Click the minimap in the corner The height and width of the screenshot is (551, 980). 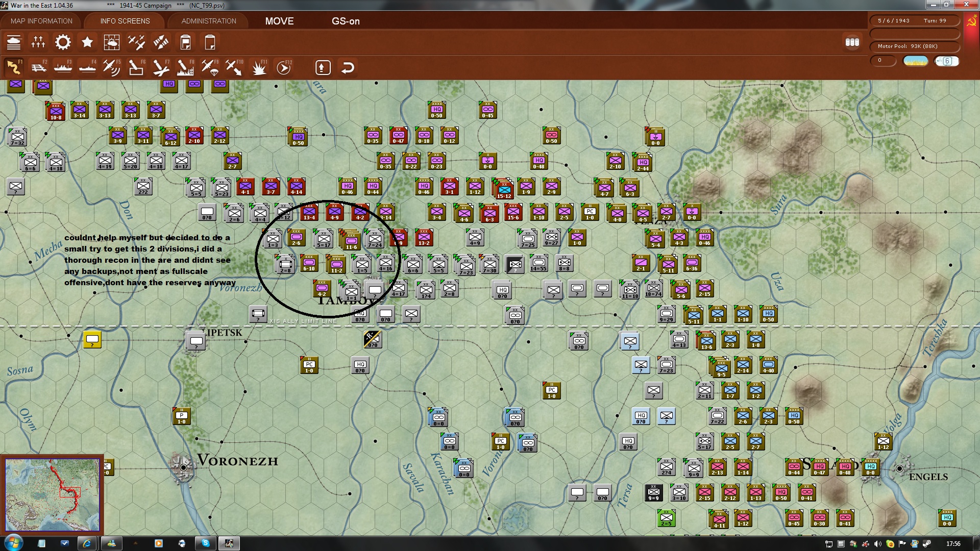pyautogui.click(x=52, y=495)
